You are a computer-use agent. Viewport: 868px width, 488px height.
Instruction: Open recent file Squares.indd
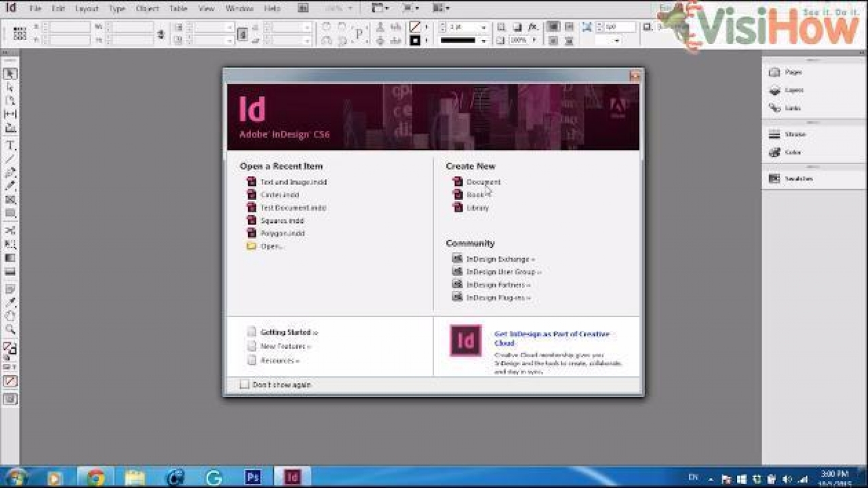[x=282, y=220]
